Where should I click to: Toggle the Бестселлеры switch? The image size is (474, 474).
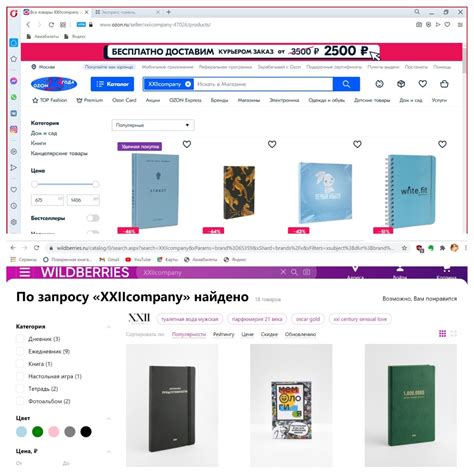pos(93,218)
